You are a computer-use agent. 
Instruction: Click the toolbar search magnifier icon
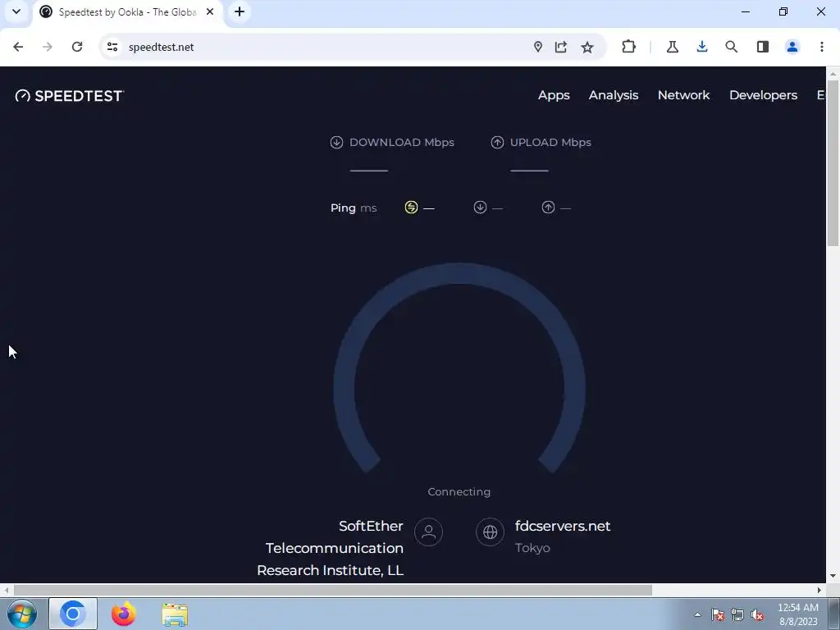731,47
